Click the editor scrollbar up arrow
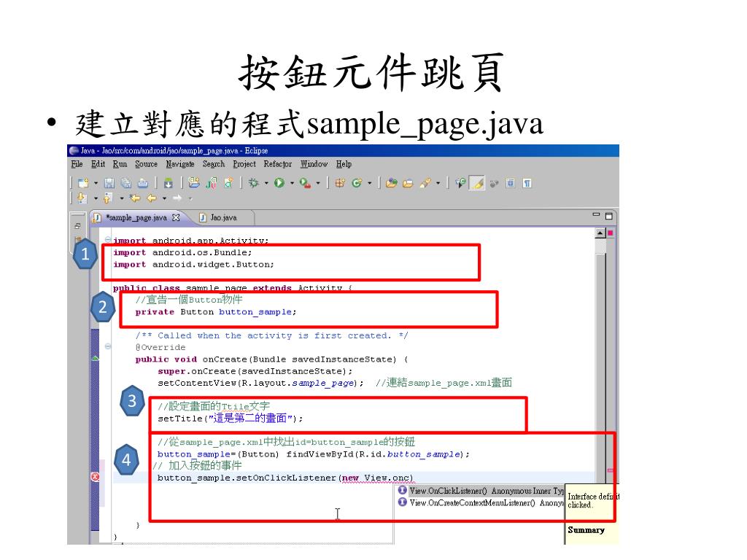This screenshot has width=747, height=560. click(600, 233)
